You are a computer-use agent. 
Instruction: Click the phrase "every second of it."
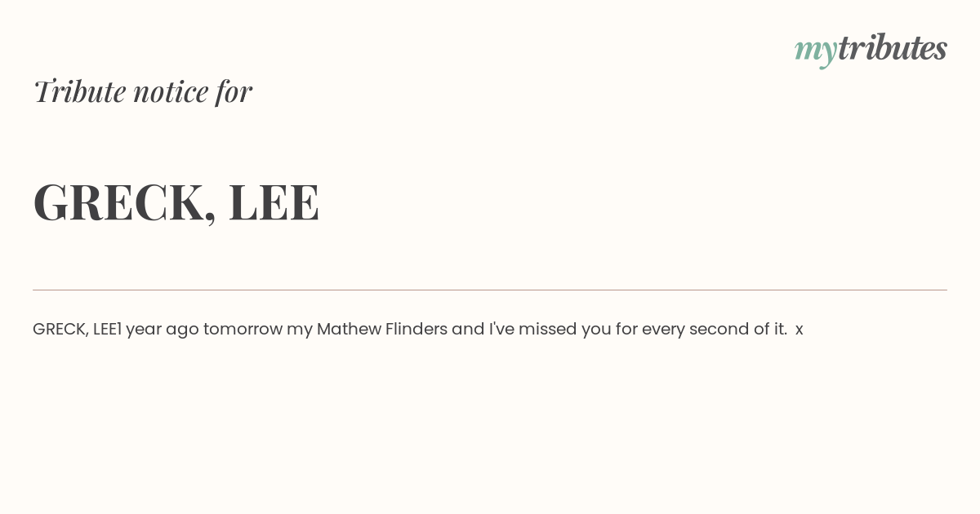715,330
